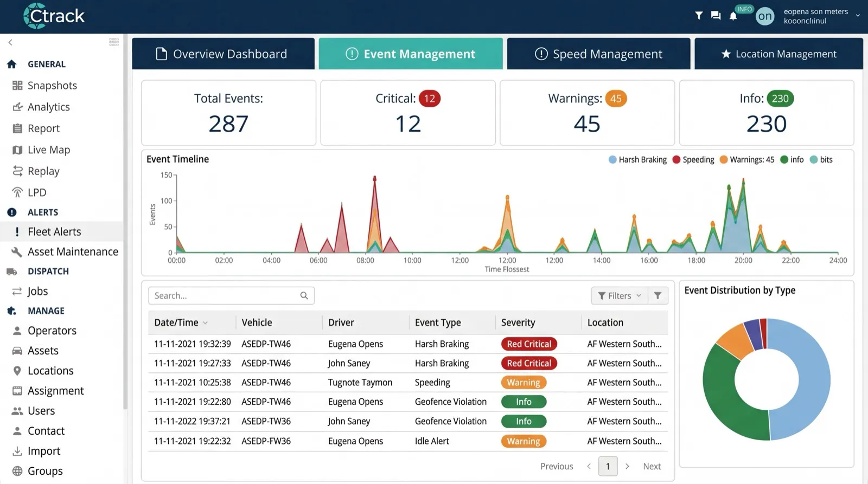Click the Ctrack logo

coord(54,16)
